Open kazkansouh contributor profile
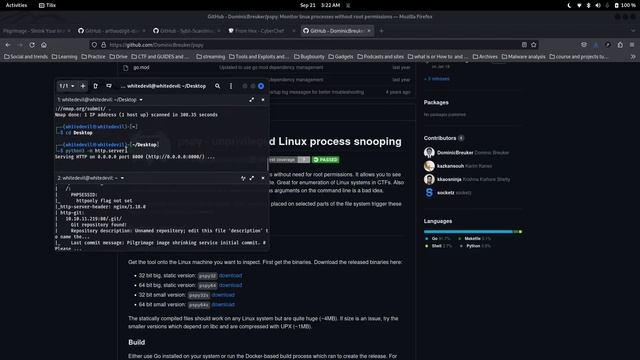This screenshot has width=640, height=360. (450, 166)
